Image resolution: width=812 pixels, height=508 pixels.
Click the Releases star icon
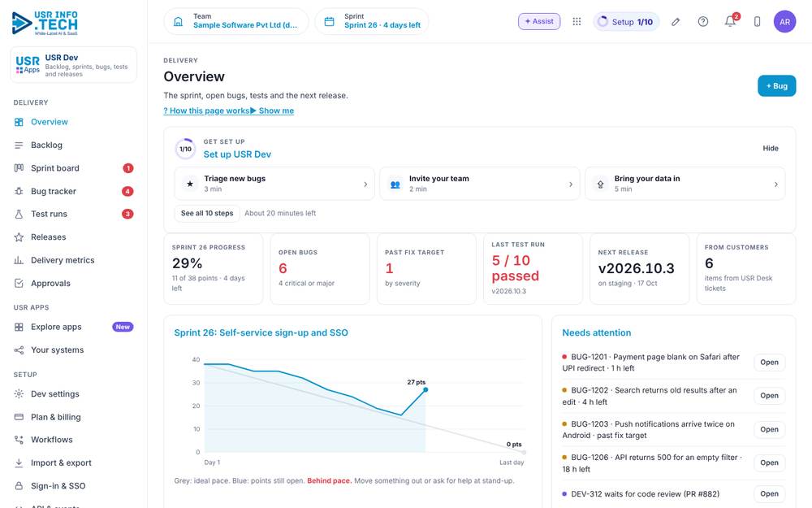pos(19,237)
